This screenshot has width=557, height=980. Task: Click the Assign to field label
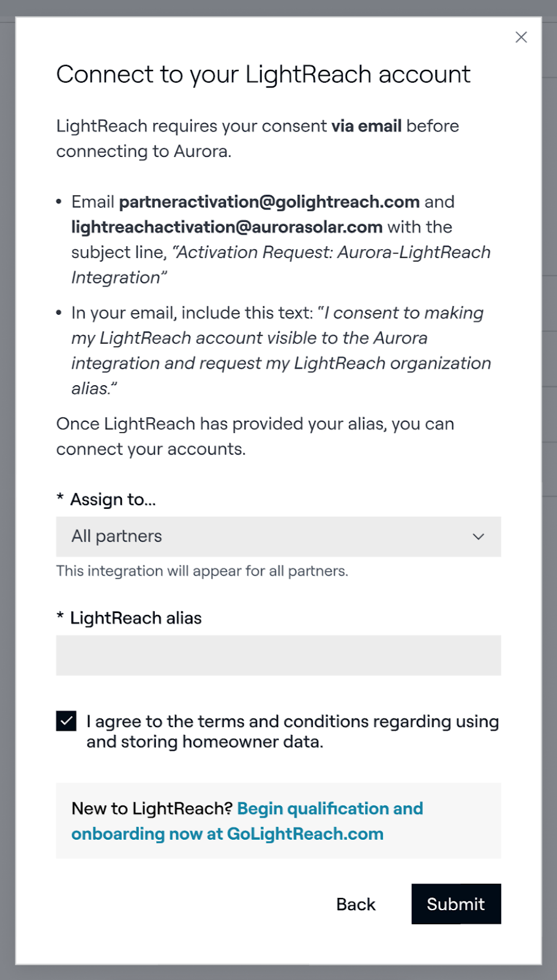(113, 500)
